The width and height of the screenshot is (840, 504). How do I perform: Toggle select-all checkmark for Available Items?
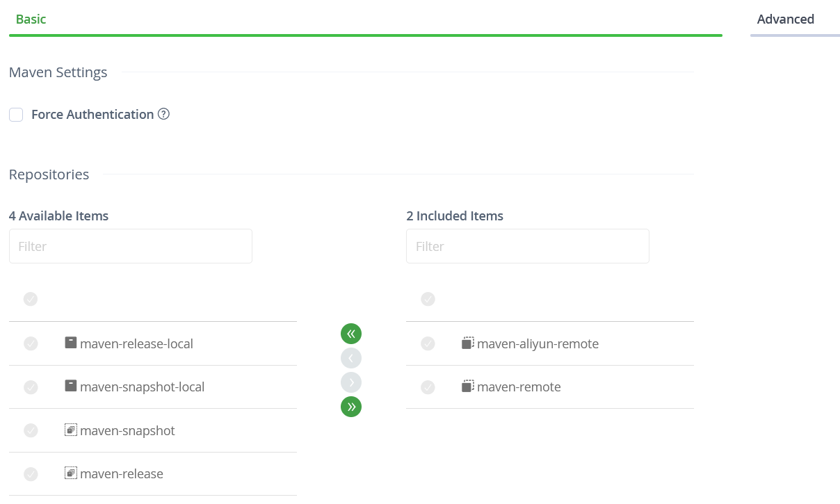click(x=31, y=299)
